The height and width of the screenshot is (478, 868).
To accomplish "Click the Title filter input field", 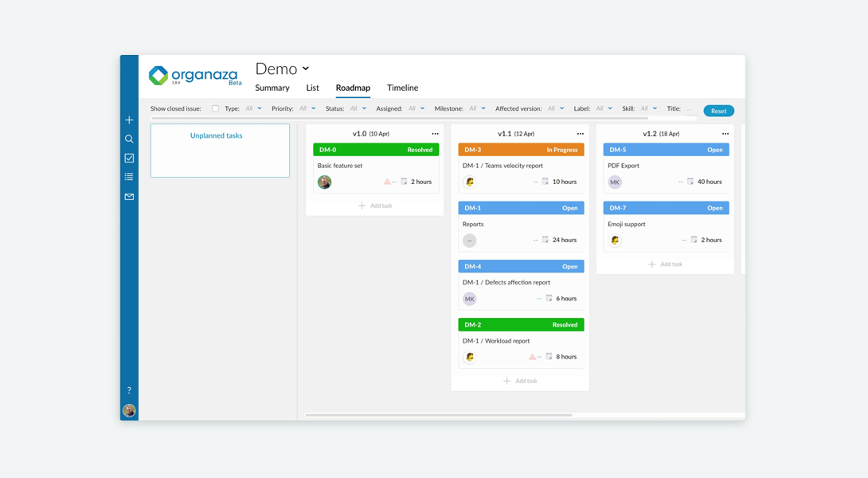I will coord(690,109).
